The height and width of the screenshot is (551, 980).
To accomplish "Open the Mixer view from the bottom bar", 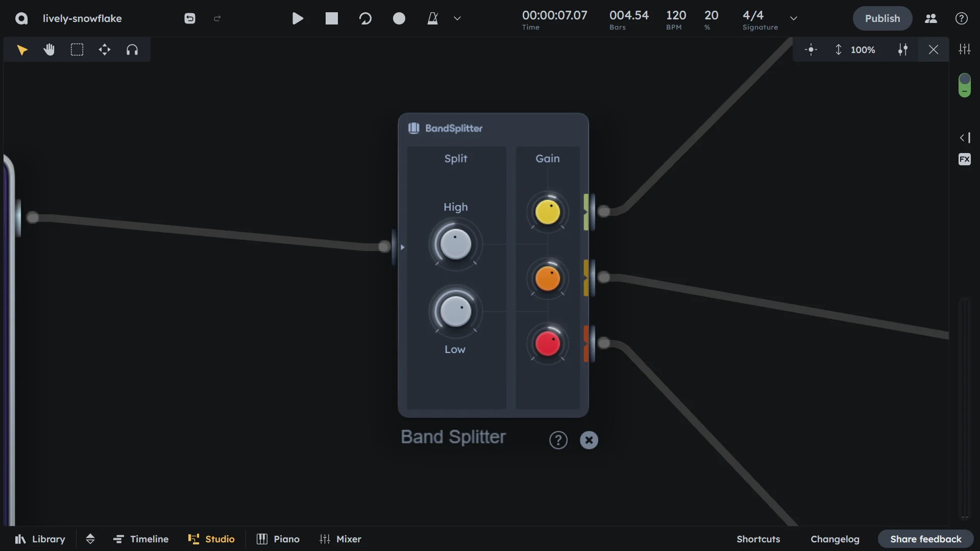I will pyautogui.click(x=340, y=539).
